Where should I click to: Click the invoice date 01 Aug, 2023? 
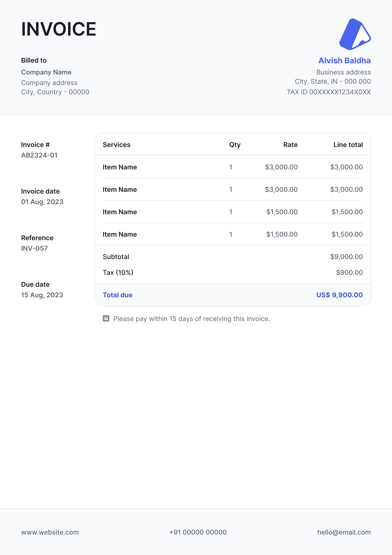tap(42, 202)
